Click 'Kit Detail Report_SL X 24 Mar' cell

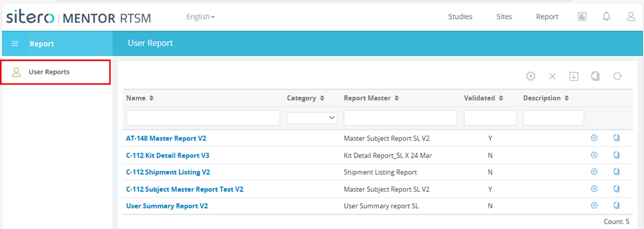point(388,155)
